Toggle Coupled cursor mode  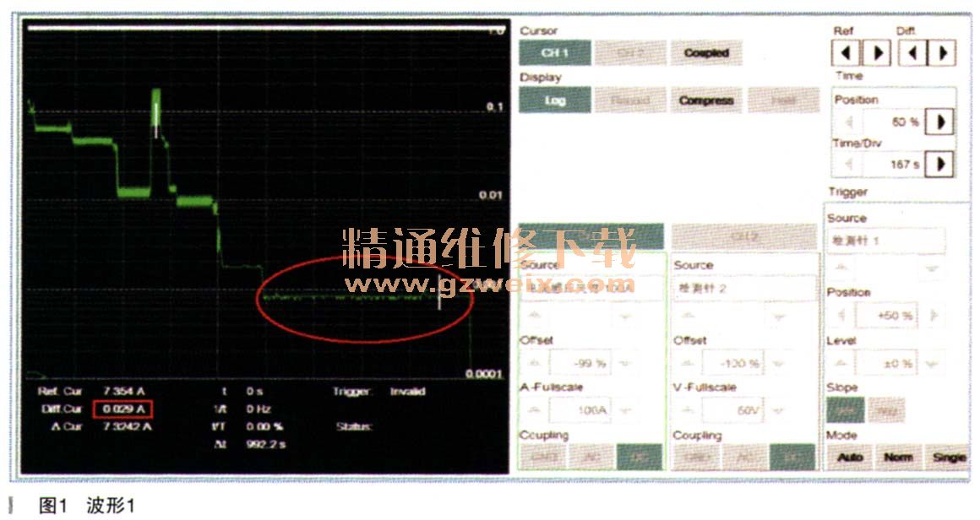706,53
